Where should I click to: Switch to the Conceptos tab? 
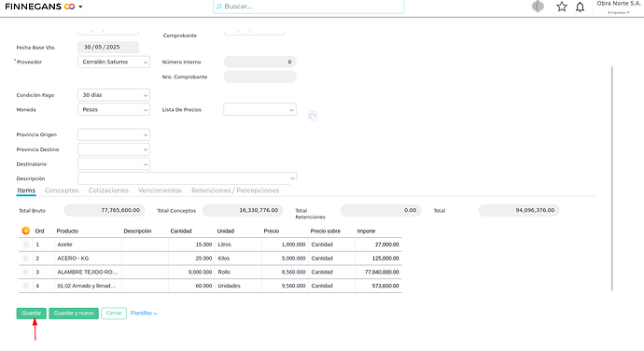[62, 190]
